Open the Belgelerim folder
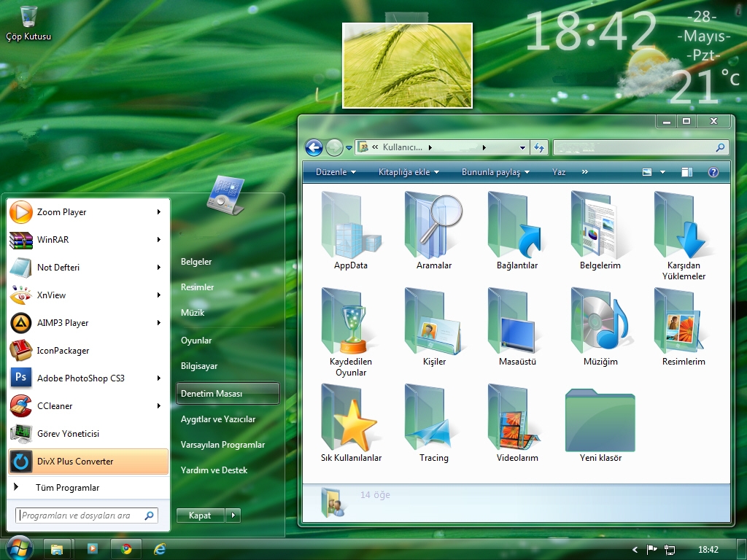The width and height of the screenshot is (747, 560). pos(600,231)
